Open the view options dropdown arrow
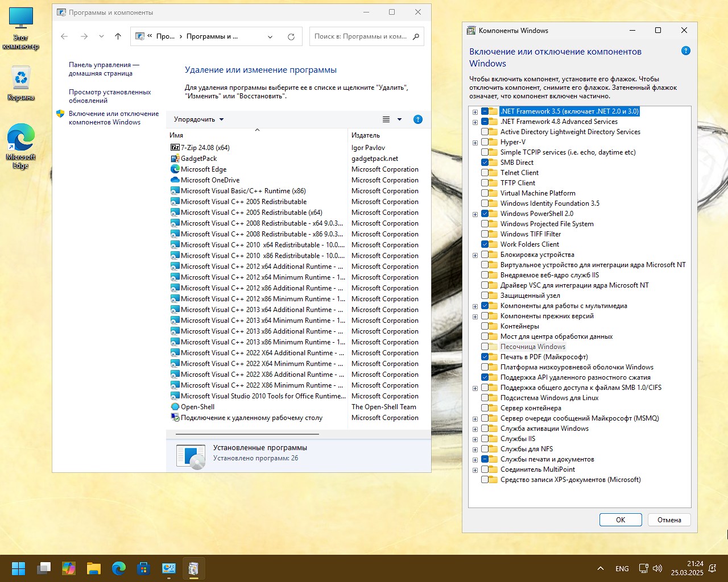Image resolution: width=728 pixels, height=582 pixels. pos(399,119)
